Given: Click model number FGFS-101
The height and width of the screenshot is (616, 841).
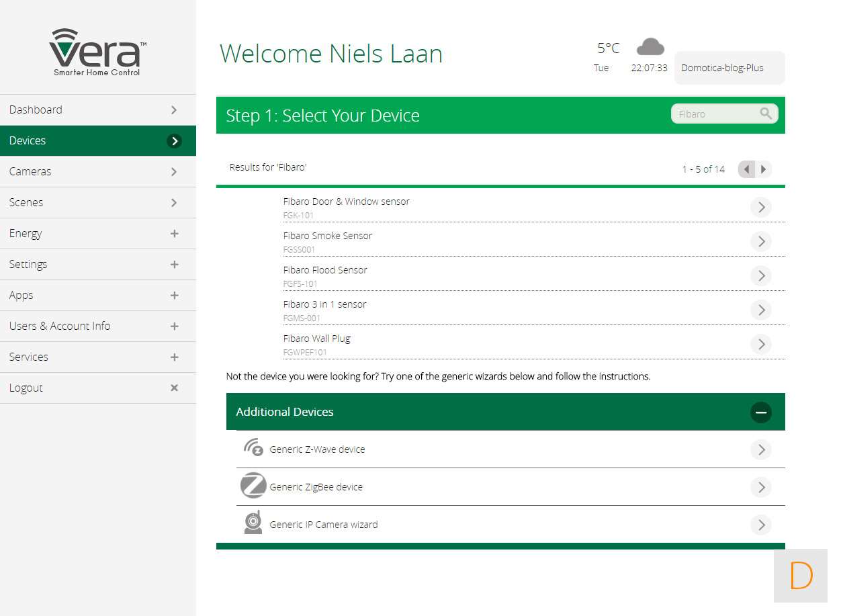Looking at the screenshot, I should [300, 284].
